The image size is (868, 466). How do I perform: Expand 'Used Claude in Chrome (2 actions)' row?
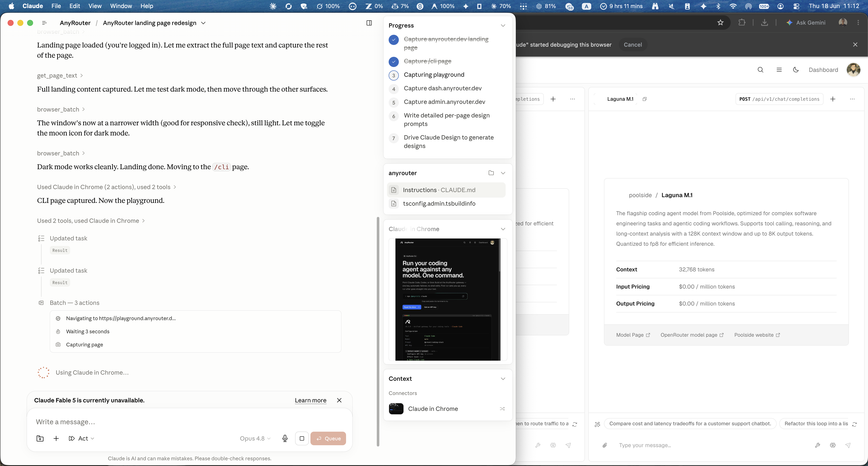[x=106, y=187]
